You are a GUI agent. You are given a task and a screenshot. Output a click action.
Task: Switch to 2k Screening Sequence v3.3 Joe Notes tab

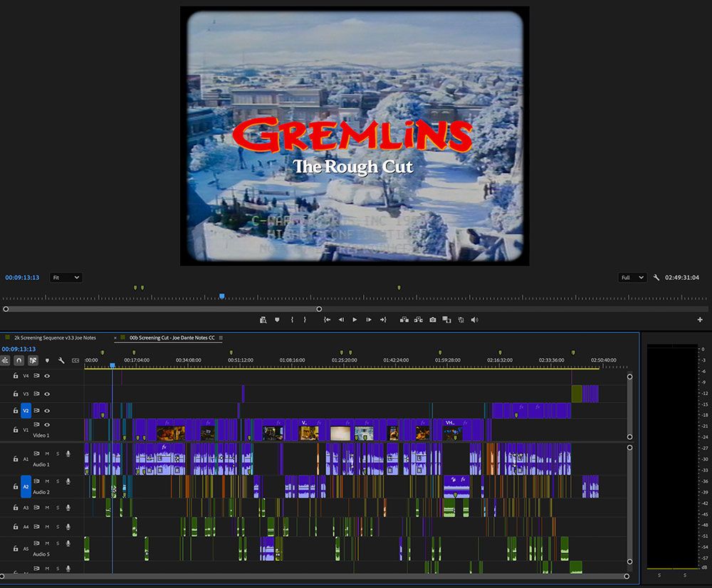(x=55, y=338)
